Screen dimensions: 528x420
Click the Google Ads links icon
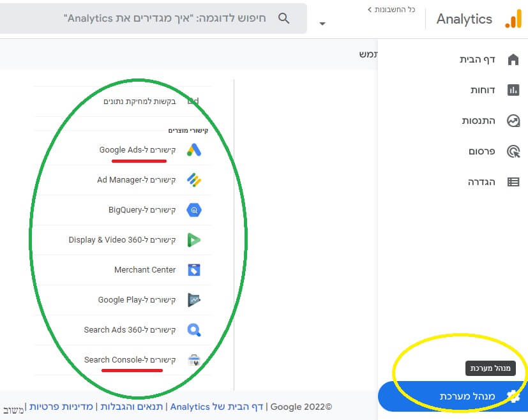tap(194, 150)
